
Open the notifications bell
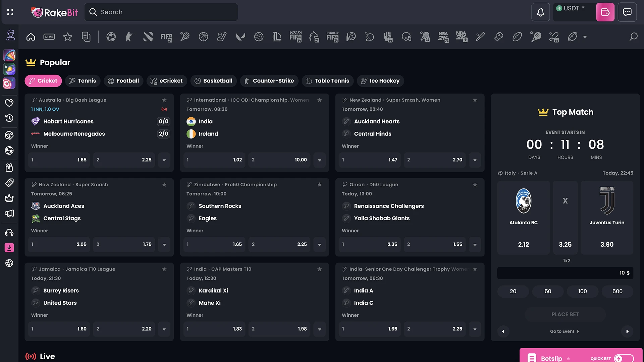[540, 12]
